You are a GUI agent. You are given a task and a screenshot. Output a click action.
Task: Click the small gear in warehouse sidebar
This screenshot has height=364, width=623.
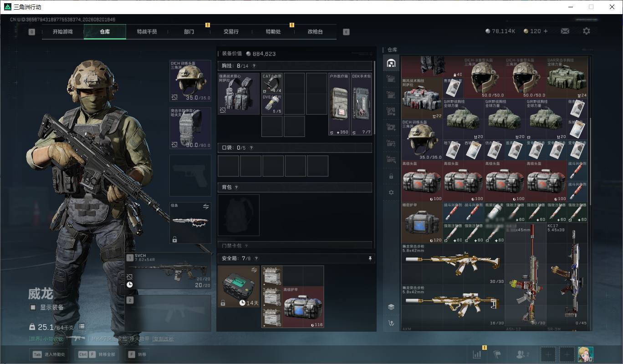tap(391, 192)
